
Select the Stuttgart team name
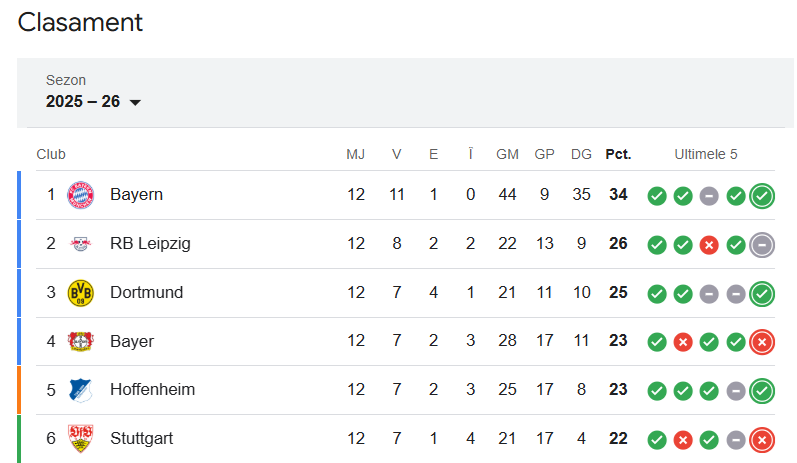point(142,438)
